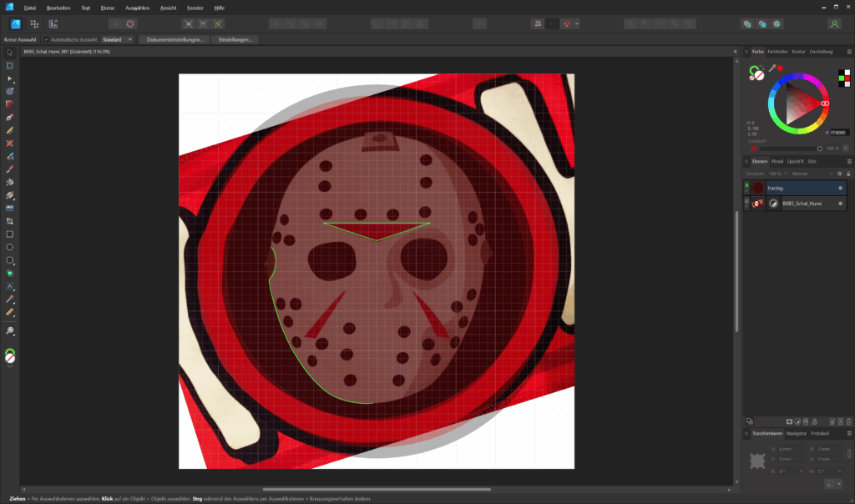Select the Zoom tool
Viewport: 855px width, 504px height.
point(10,330)
